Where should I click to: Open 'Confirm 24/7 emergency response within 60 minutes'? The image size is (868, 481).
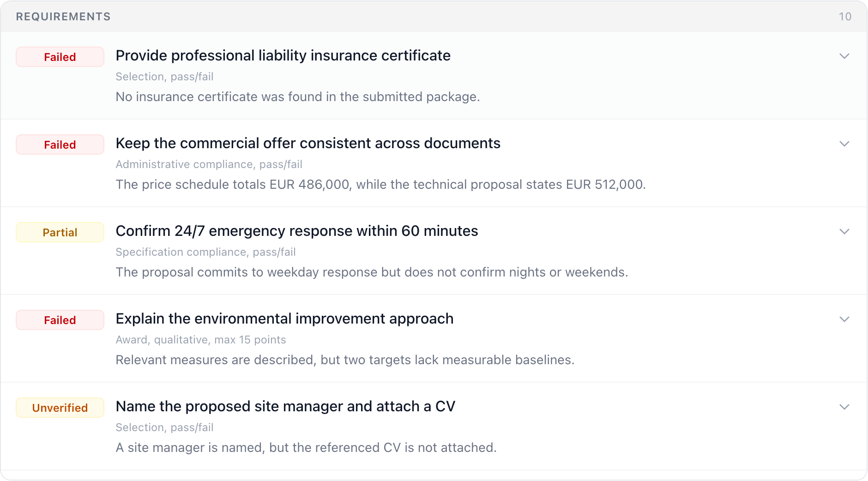[x=297, y=231]
